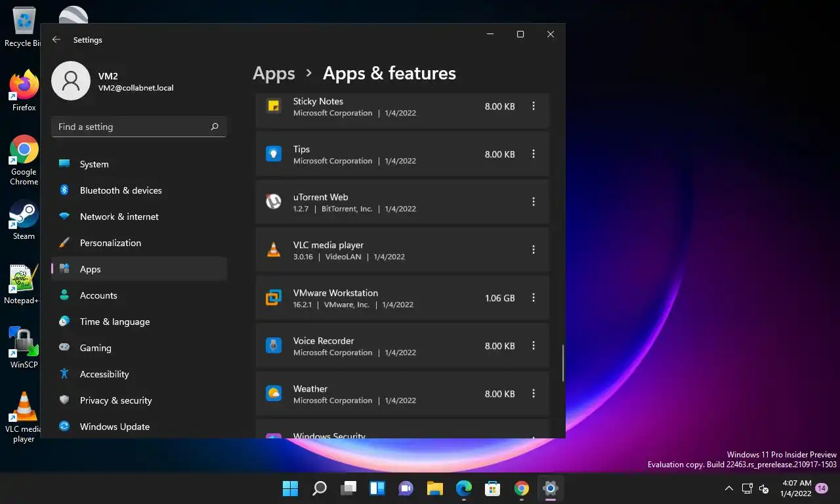Click the 1.06 GB size of VMware Workstation
Viewport: 840px width, 504px height.
click(500, 298)
